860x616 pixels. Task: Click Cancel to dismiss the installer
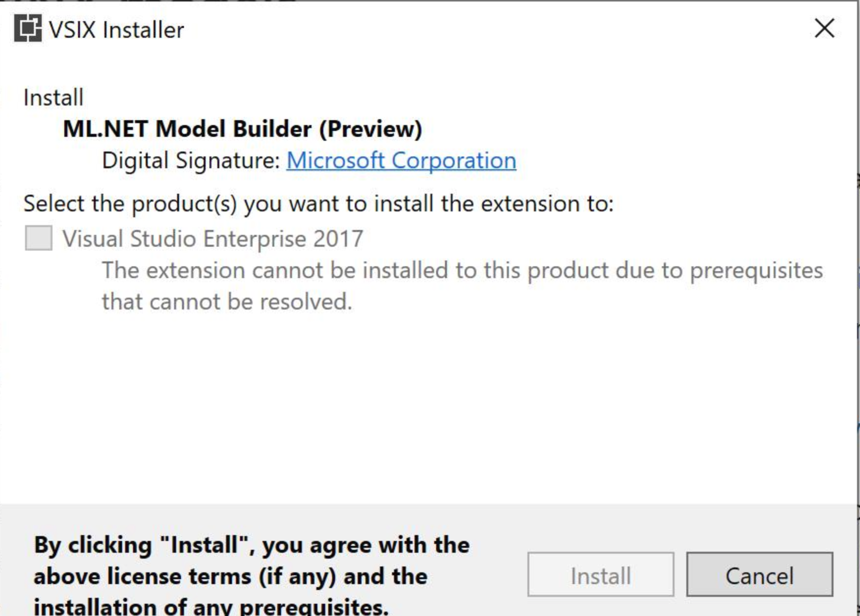coord(759,576)
